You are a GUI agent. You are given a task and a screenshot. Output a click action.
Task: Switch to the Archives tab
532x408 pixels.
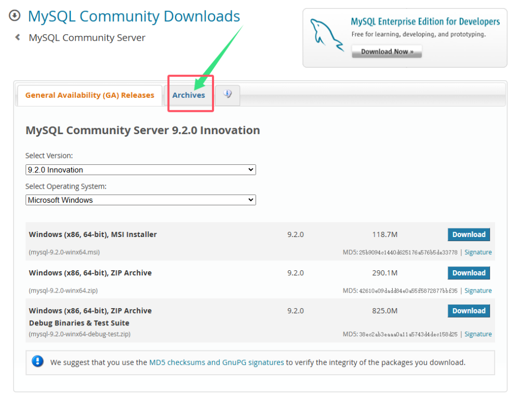click(189, 95)
